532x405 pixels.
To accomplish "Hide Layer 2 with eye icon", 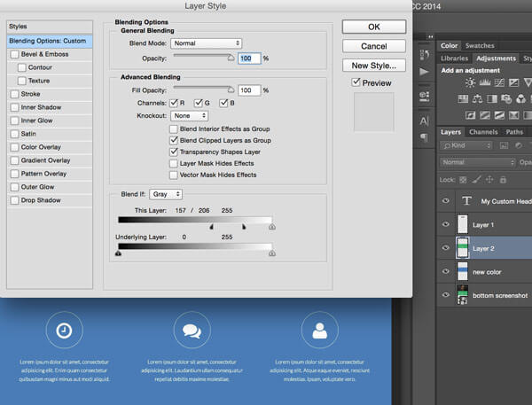I will coord(446,247).
